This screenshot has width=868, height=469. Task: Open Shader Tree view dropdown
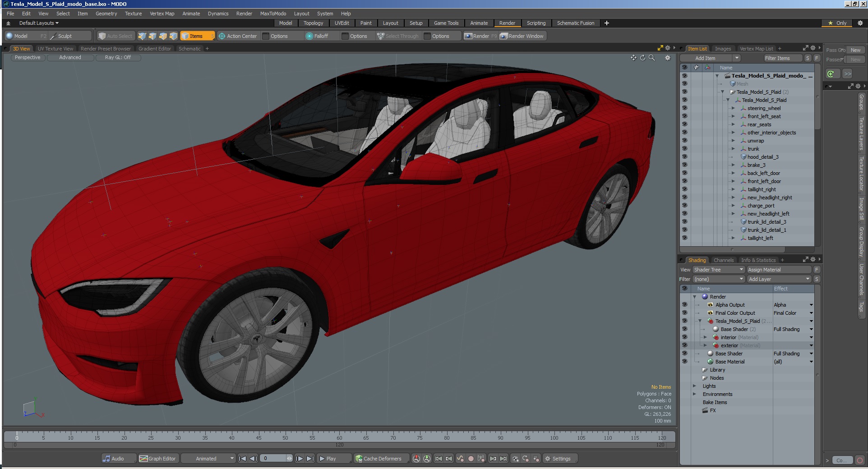[719, 270]
